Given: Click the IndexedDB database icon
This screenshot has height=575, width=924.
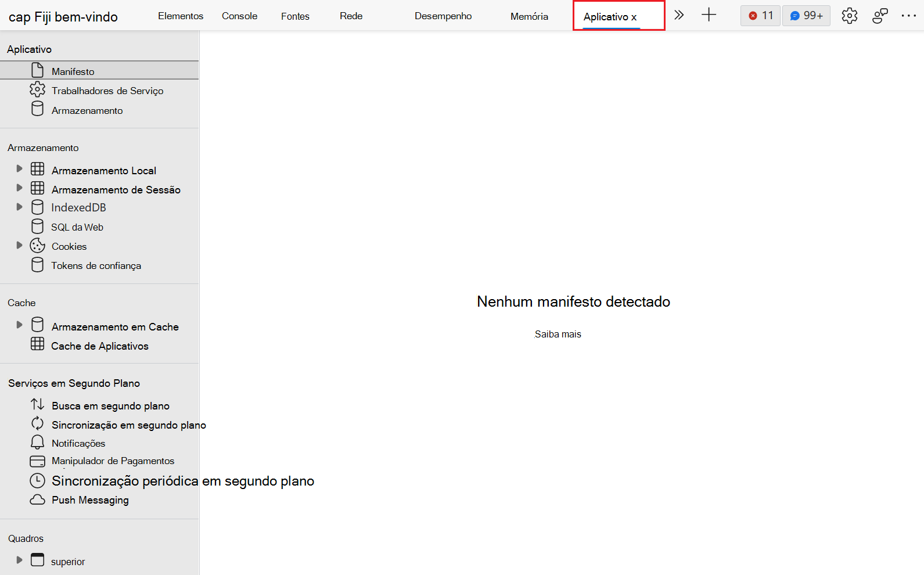Looking at the screenshot, I should point(37,207).
